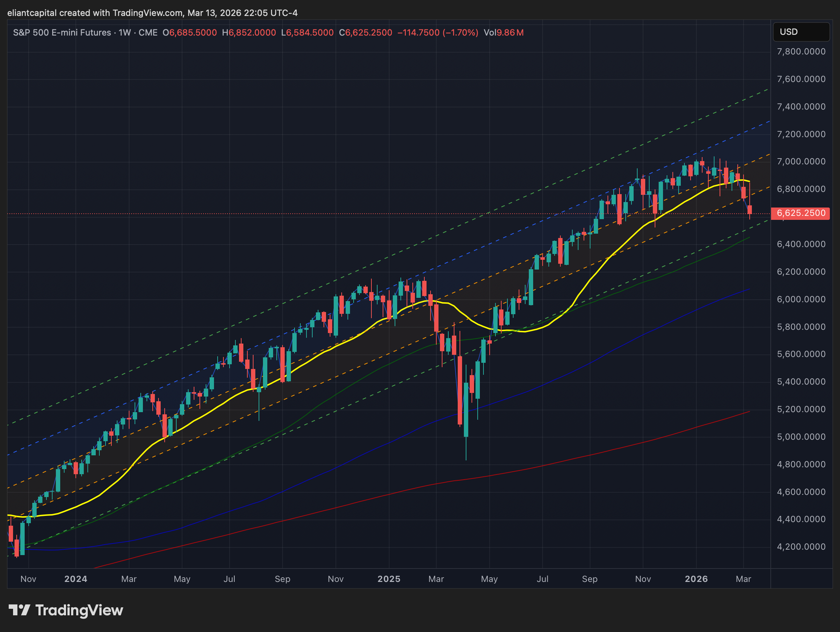Select the latest red weekly candle
Viewport: 840px width, 632px height.
click(750, 210)
